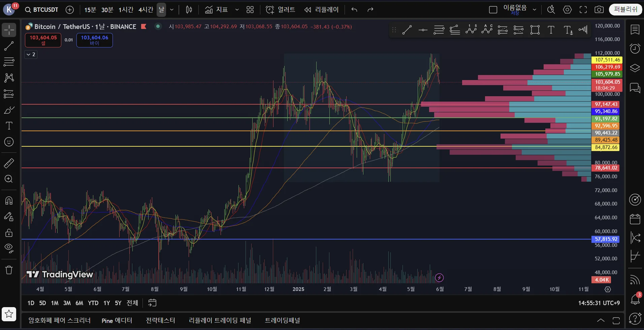Open the alerts bell panel
Viewport: 644px width, 330px height.
[635, 299]
